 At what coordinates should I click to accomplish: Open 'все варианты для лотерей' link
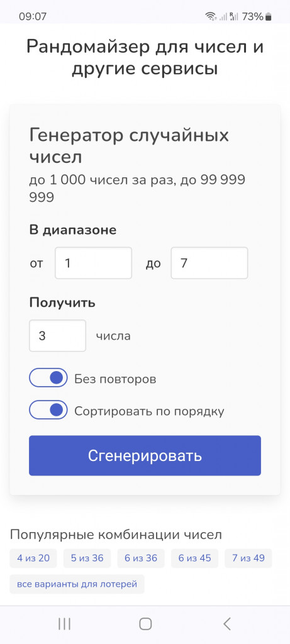point(77,584)
